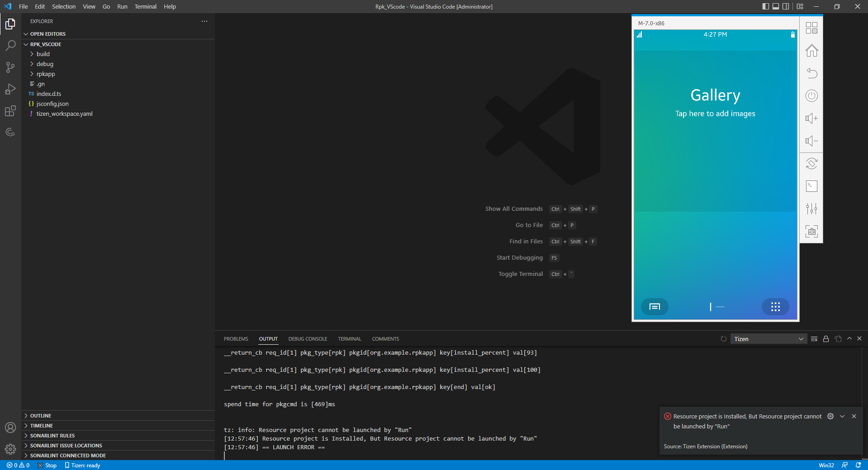Take an emulator screenshot

811,231
